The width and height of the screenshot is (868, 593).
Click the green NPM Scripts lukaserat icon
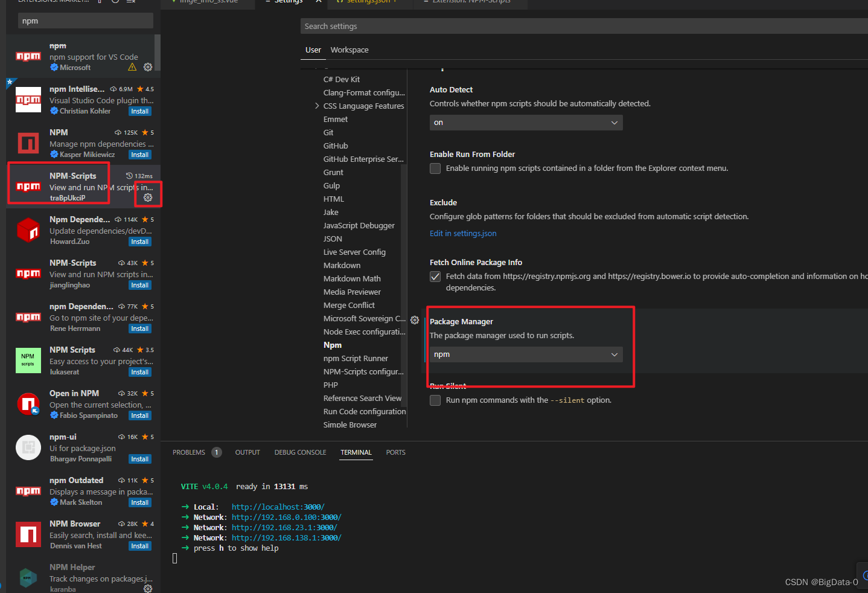pyautogui.click(x=28, y=361)
